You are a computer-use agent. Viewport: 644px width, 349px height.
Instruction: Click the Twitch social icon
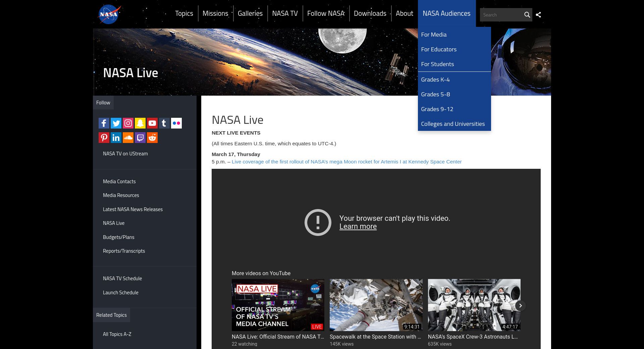[x=140, y=138]
